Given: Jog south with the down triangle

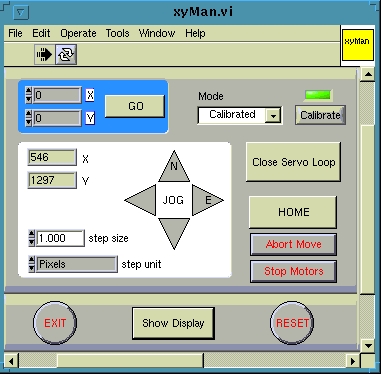Looking at the screenshot, I should click(174, 233).
